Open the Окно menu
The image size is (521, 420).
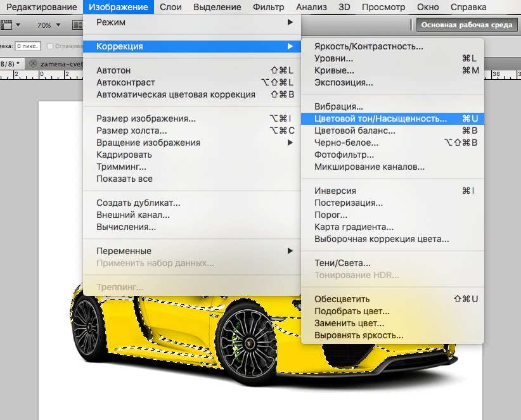point(428,7)
